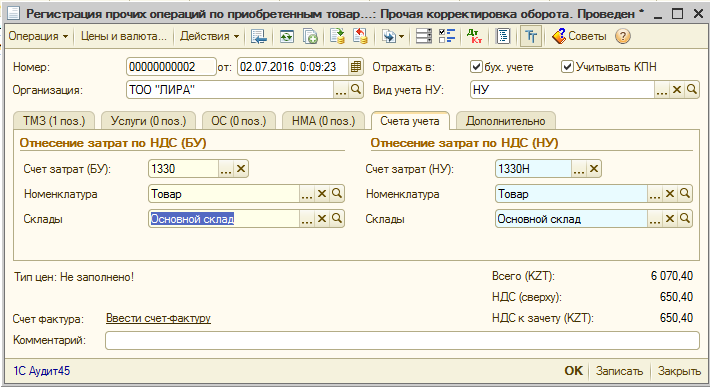710x390 pixels.
Task: Click the Счет затрат (БУ) field 1330
Action: (x=183, y=169)
